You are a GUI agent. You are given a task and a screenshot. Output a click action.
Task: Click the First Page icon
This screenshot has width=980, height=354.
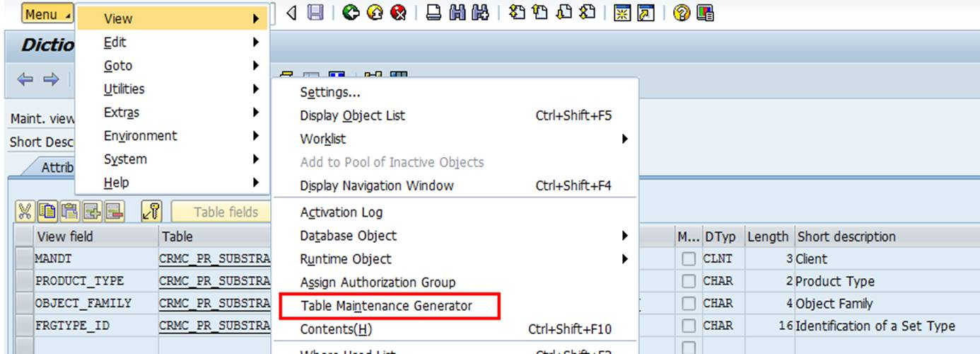[517, 12]
